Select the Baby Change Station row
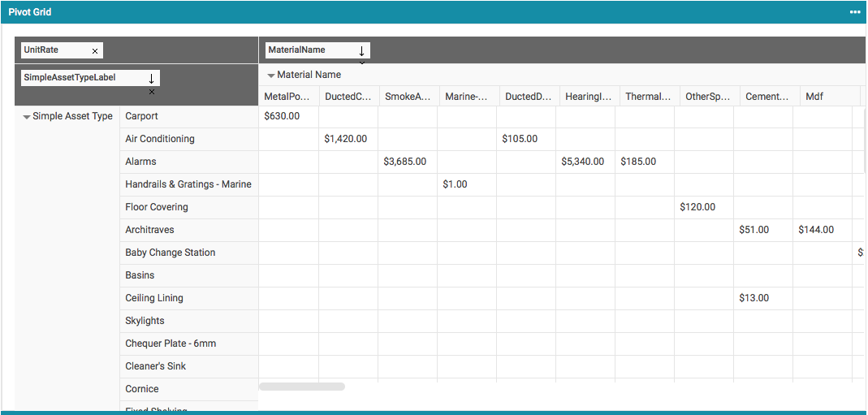Image resolution: width=868 pixels, height=415 pixels. point(188,253)
